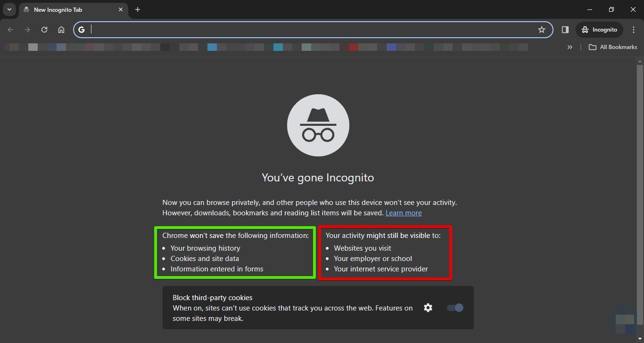Bookmark this tab with star icon
The image size is (644, 343).
[542, 30]
